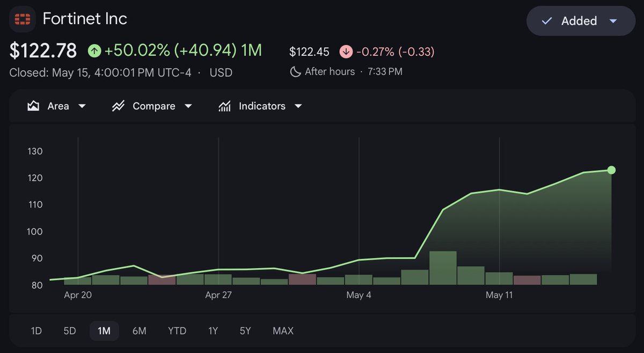644x353 pixels.
Task: Select the MAX time range
Action: (x=283, y=331)
